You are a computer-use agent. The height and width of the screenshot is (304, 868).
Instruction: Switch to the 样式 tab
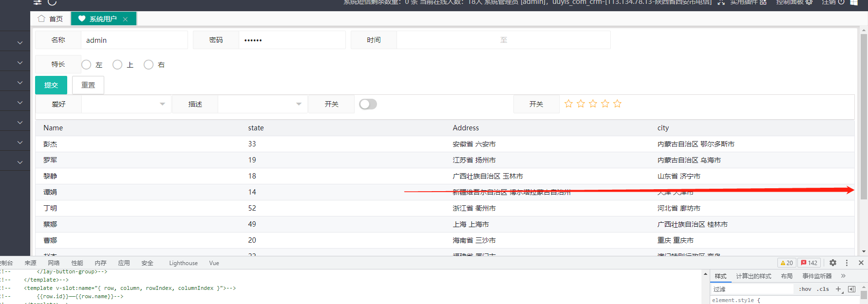tap(720, 276)
